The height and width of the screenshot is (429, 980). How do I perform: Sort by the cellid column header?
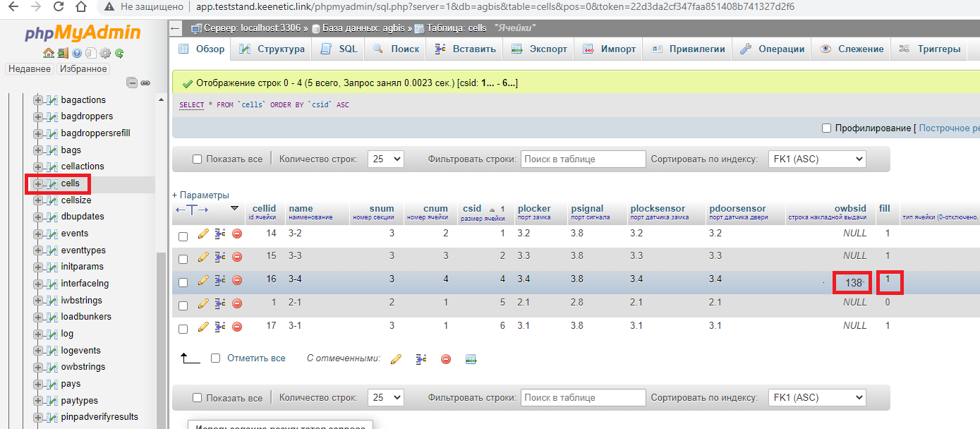coord(264,209)
